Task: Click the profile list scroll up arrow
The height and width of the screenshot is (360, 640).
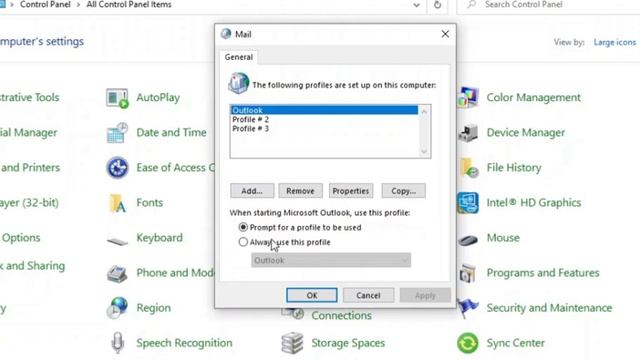Action: (x=424, y=111)
